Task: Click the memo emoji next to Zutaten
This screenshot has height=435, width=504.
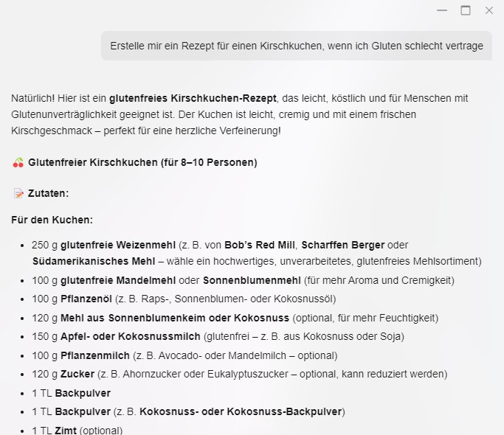Action: (18, 193)
